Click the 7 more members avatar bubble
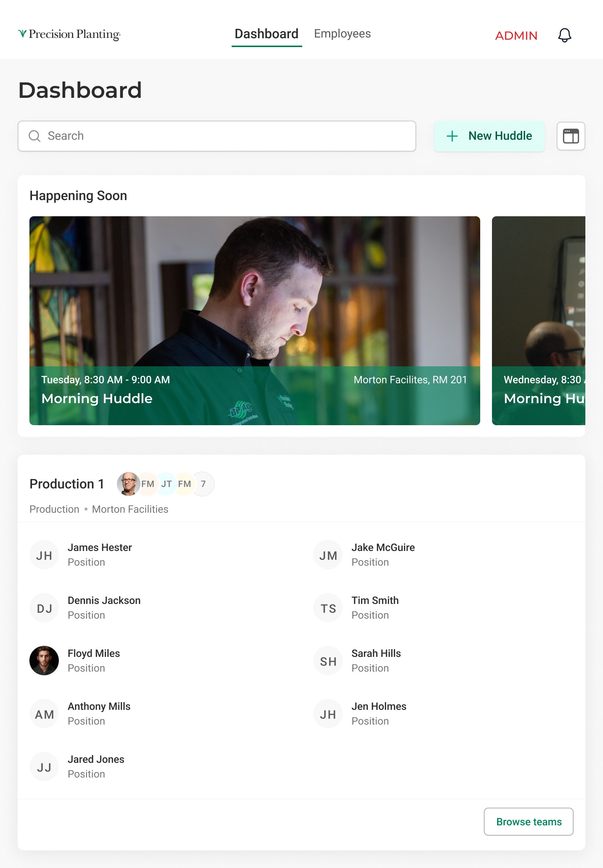 click(203, 484)
